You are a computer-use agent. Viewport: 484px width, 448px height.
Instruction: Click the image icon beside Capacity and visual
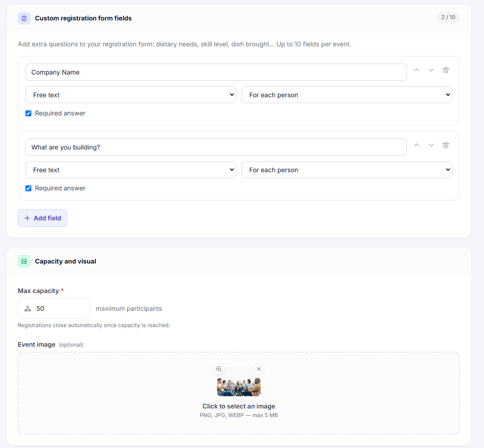click(x=24, y=261)
